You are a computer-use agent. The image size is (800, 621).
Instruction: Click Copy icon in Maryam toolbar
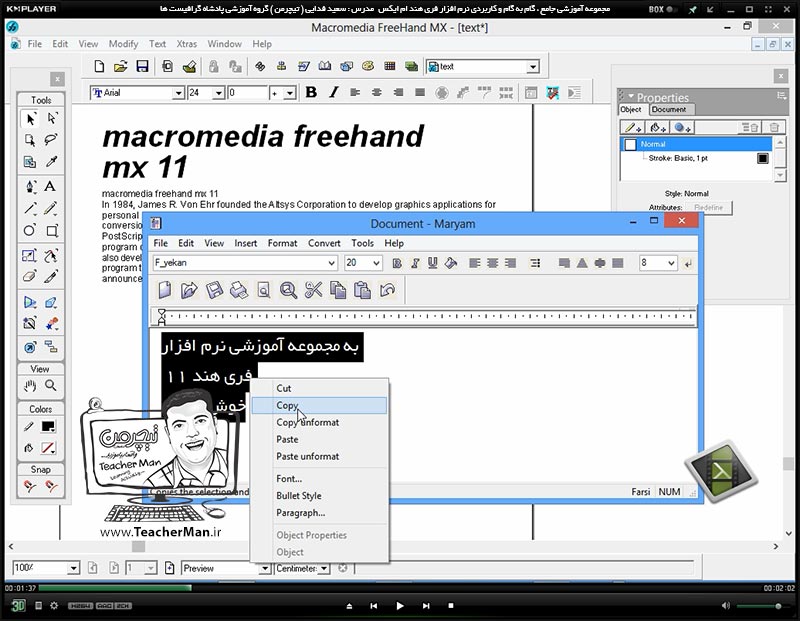338,290
